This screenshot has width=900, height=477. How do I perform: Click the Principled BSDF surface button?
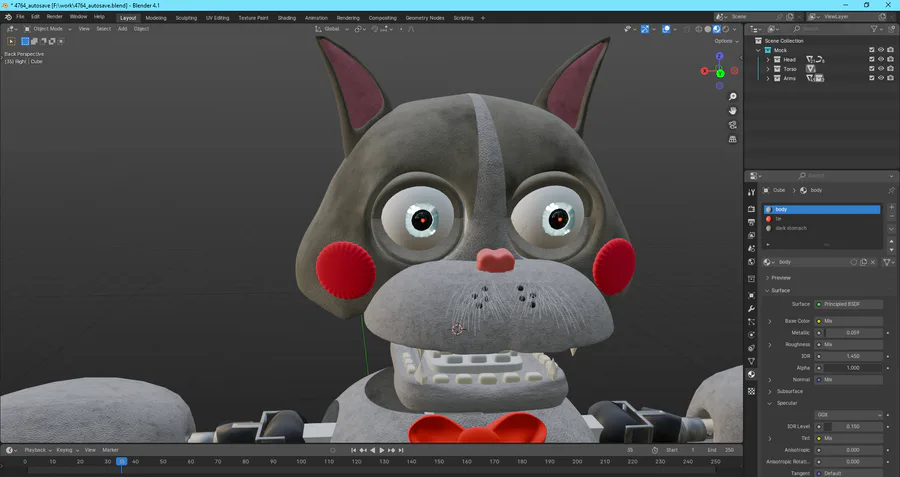point(849,304)
